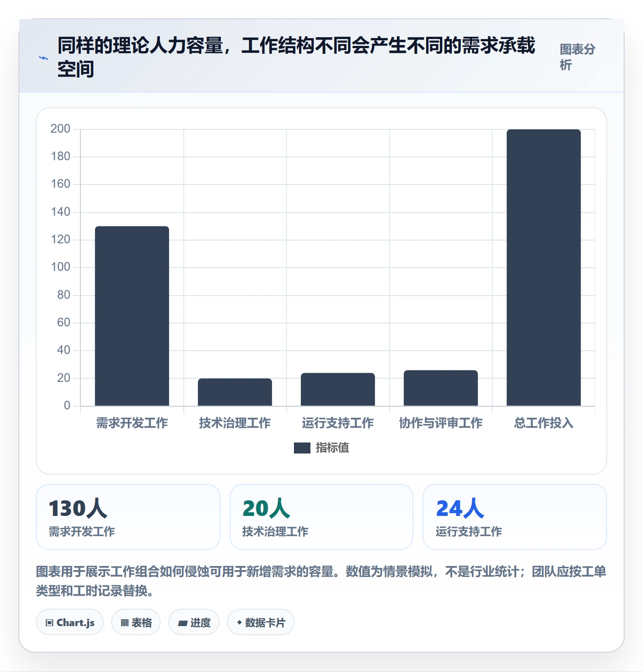Click the 协作与评审工作 x-axis label
Image resolution: width=643 pixels, height=672 pixels.
440,423
